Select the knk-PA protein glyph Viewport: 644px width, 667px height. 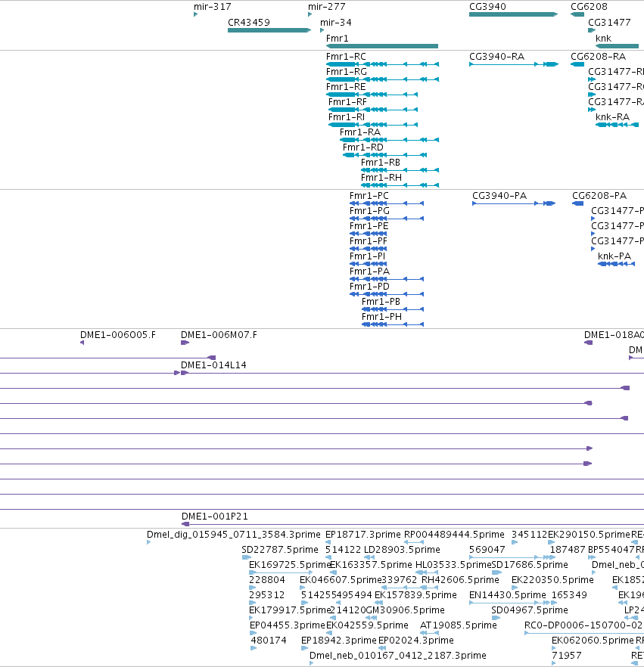click(616, 264)
